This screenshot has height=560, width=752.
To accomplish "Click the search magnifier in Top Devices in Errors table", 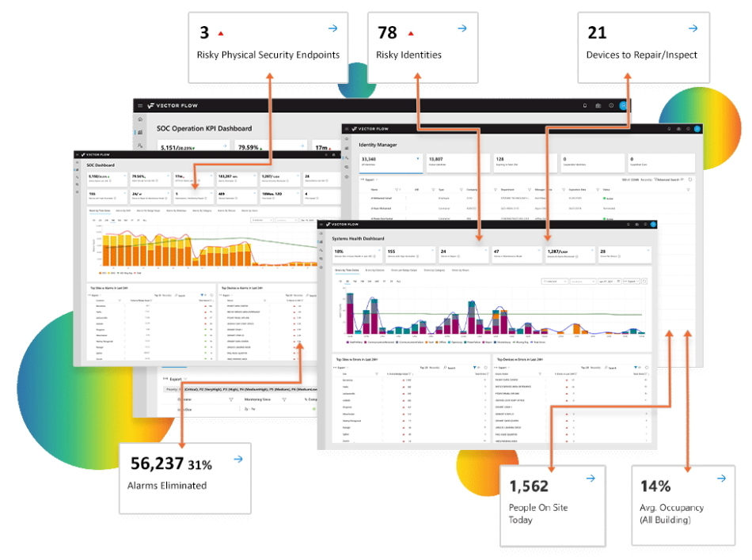I will tap(604, 367).
